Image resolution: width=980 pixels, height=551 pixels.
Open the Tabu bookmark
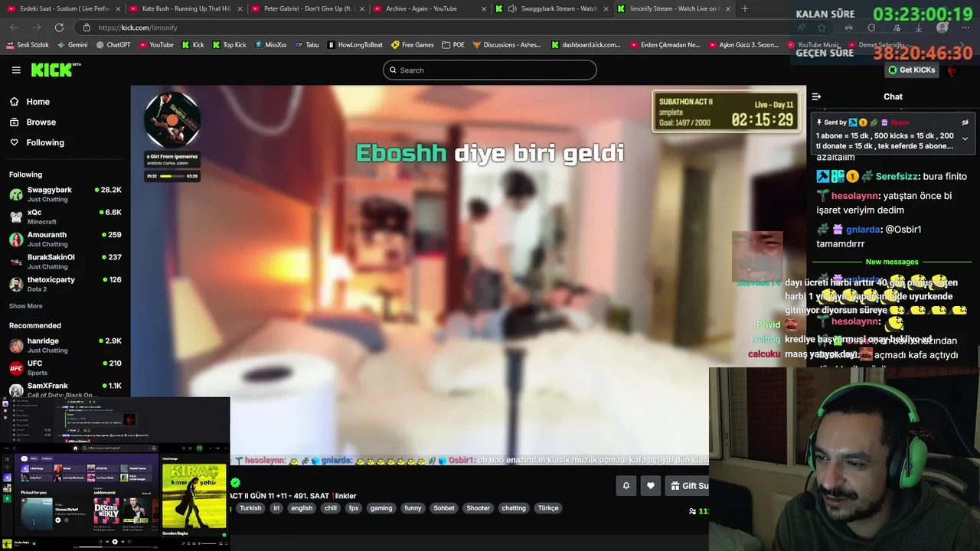coord(306,44)
